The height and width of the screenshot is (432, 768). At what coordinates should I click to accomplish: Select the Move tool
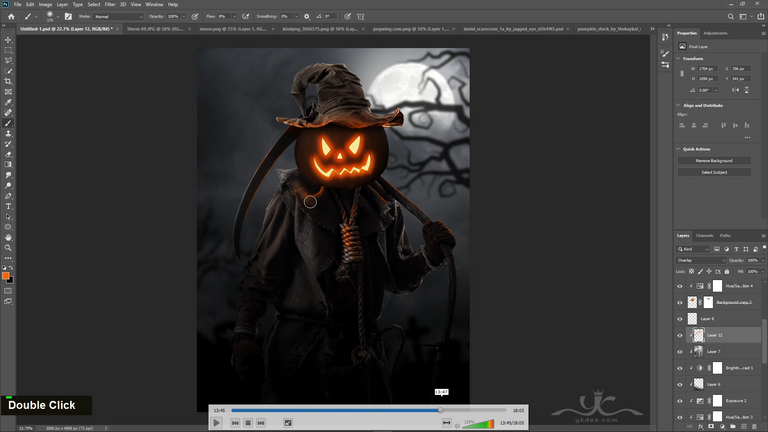click(x=8, y=40)
